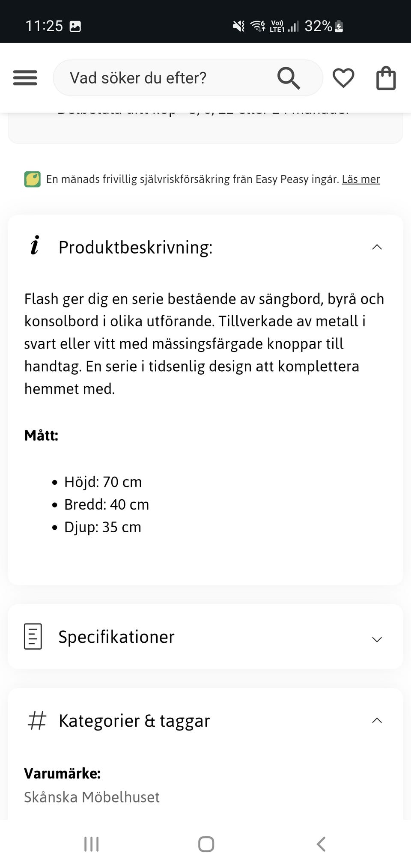Tap the 32% battery indicator

(319, 26)
